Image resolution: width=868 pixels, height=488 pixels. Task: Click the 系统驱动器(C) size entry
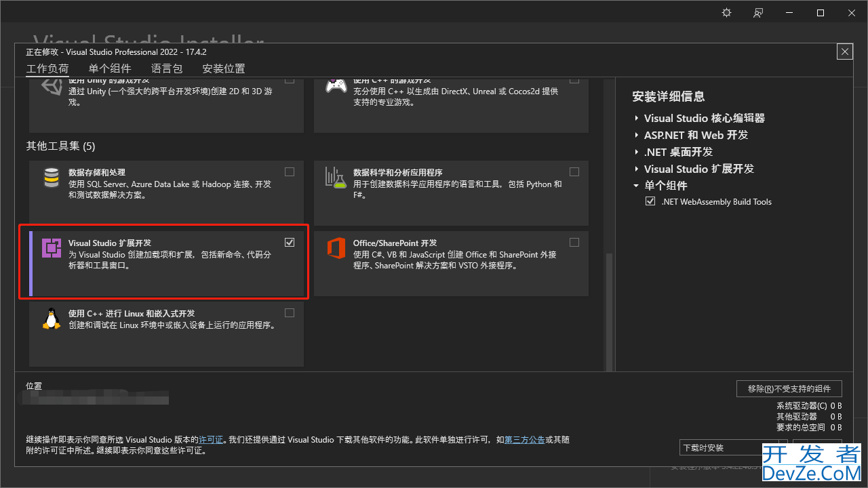click(x=809, y=406)
